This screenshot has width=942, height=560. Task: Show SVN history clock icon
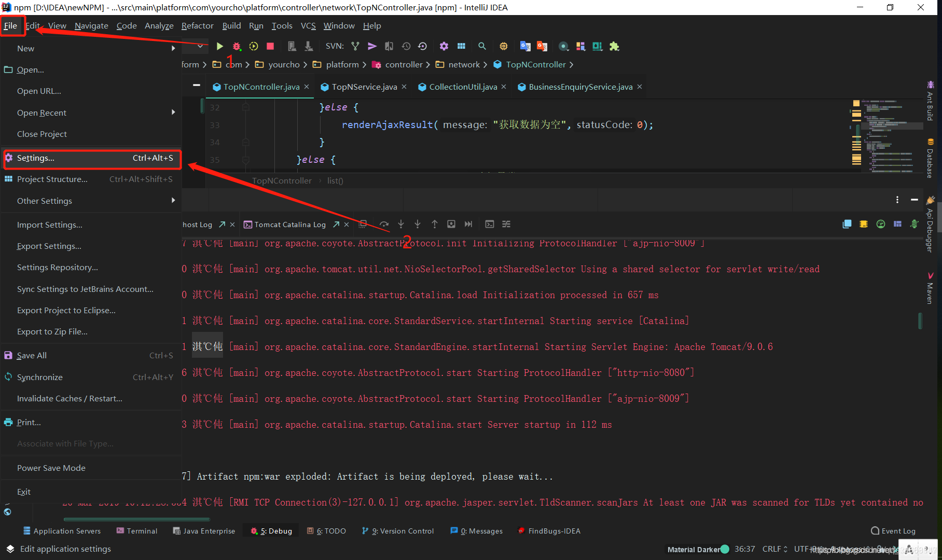[x=406, y=46]
